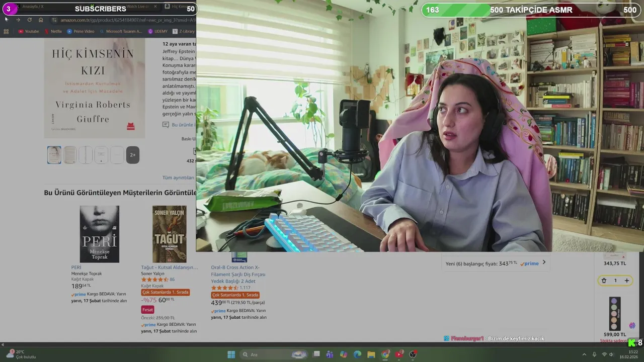Screen dimensions: 644x362
Task: Open Tağut - Kutsal Aldanışın title link
Action: click(x=170, y=267)
